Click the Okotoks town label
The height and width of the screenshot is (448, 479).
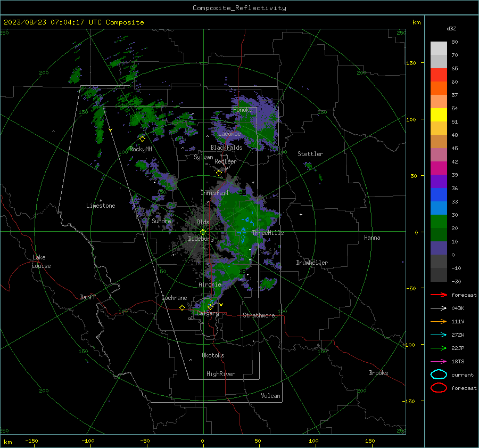(213, 355)
